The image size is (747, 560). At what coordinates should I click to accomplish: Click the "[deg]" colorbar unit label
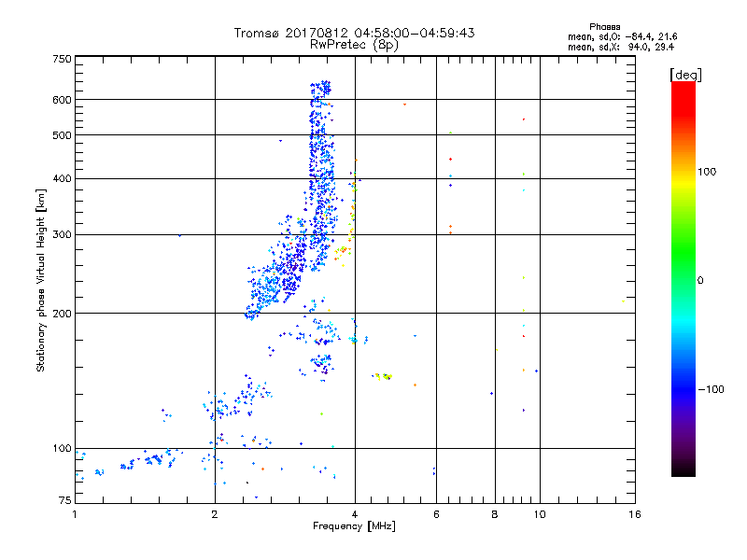pyautogui.click(x=685, y=75)
